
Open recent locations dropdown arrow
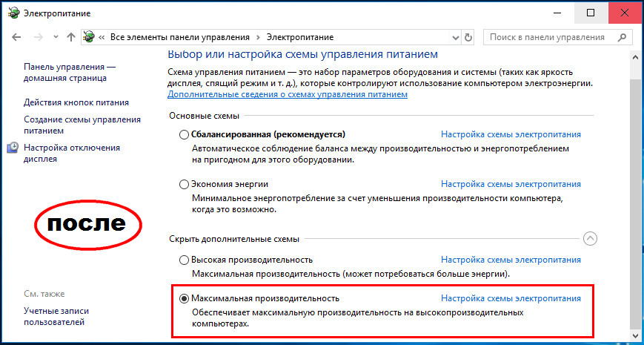point(56,37)
